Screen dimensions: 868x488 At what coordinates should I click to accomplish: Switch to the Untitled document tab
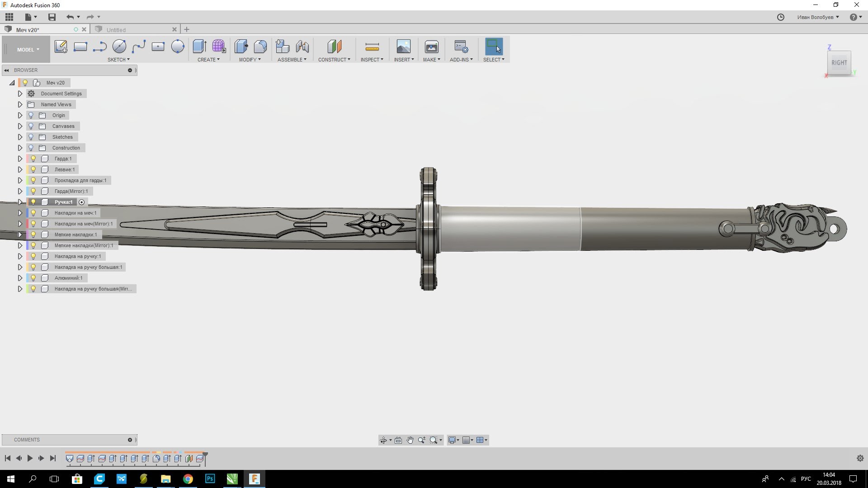coord(116,30)
